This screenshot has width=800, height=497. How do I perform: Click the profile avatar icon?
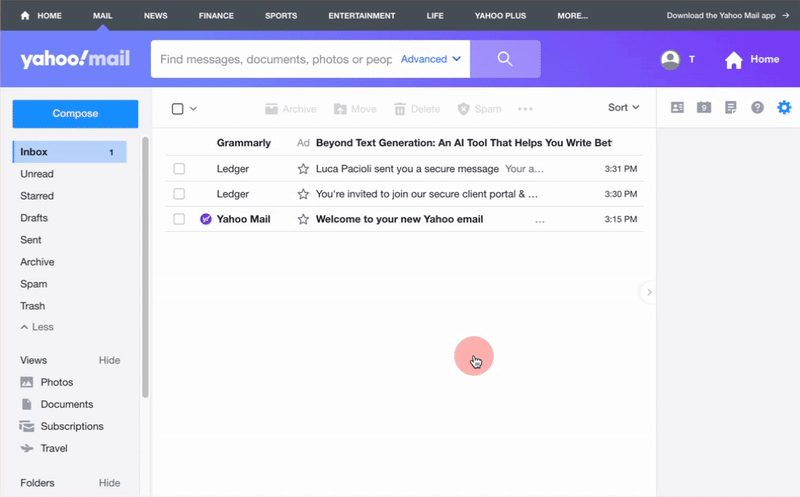pyautogui.click(x=670, y=60)
